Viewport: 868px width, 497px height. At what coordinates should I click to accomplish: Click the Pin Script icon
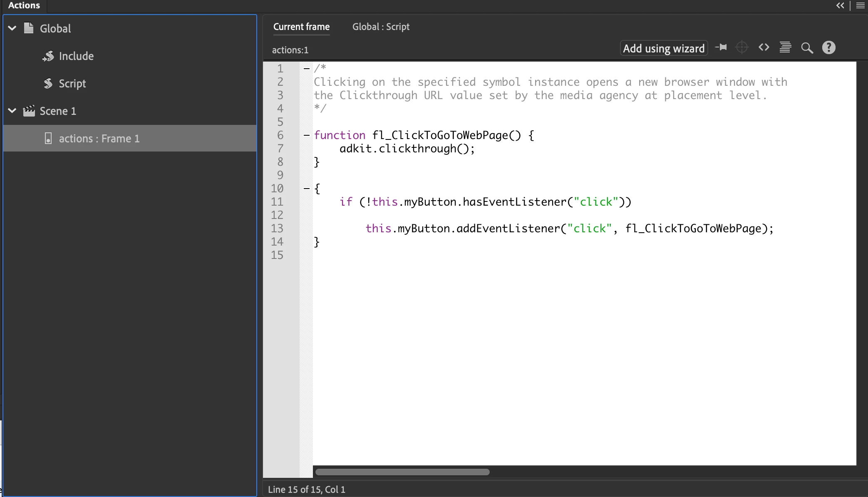point(721,47)
